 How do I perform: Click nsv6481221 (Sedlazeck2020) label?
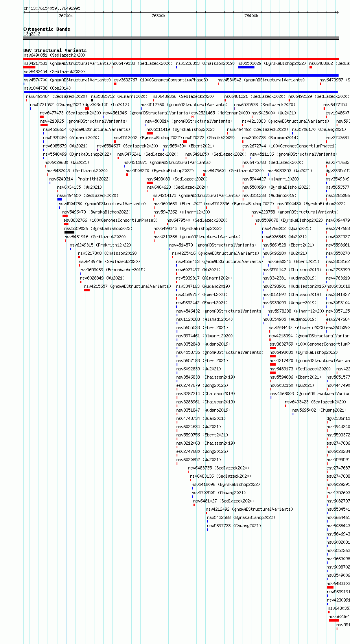pyautogui.click(x=255, y=97)
